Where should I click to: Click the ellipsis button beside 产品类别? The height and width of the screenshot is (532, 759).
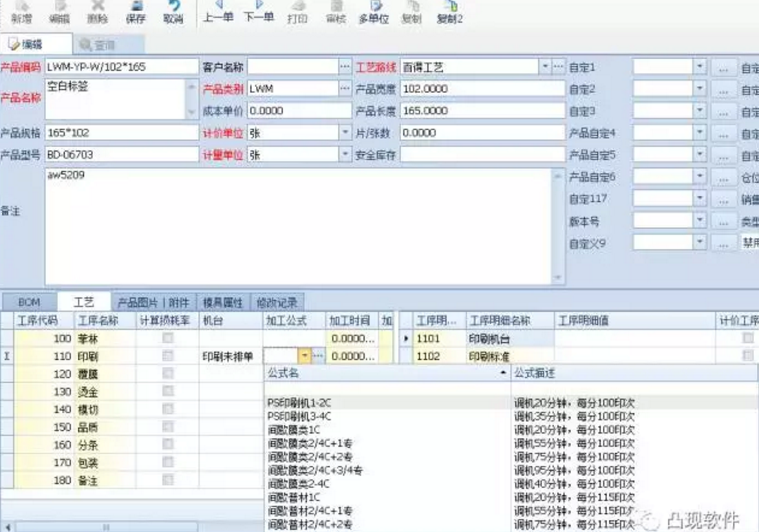click(345, 89)
